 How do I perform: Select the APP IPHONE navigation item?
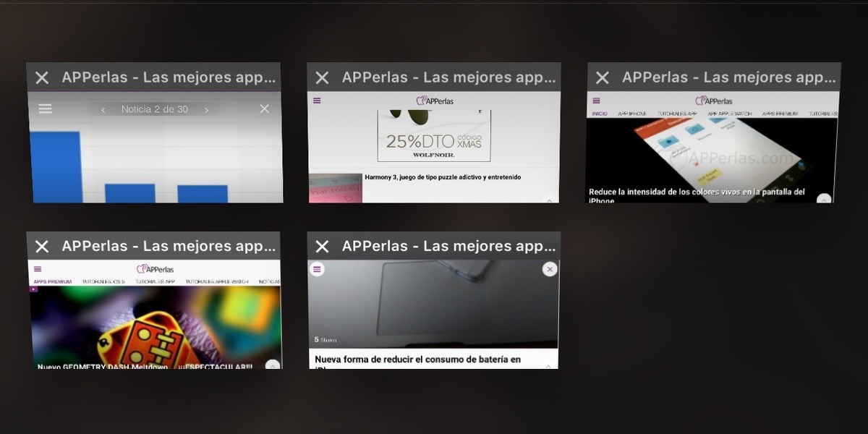[632, 114]
